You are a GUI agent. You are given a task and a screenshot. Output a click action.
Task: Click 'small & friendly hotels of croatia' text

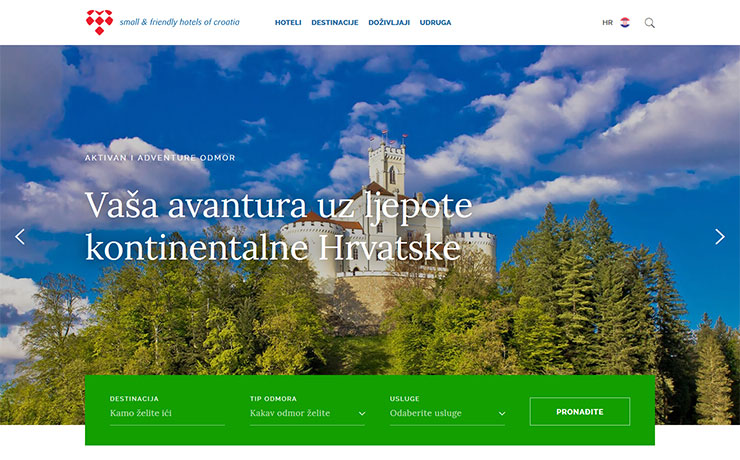[x=179, y=21]
